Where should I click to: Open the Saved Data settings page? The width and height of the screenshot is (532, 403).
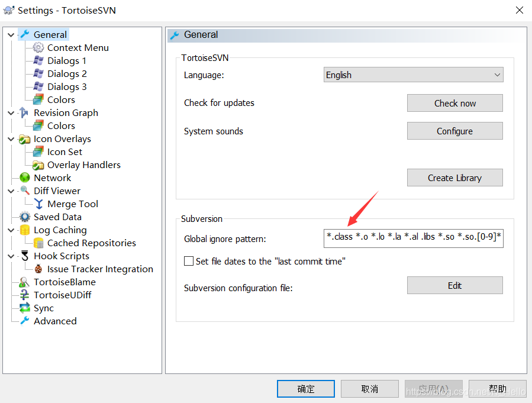point(57,217)
